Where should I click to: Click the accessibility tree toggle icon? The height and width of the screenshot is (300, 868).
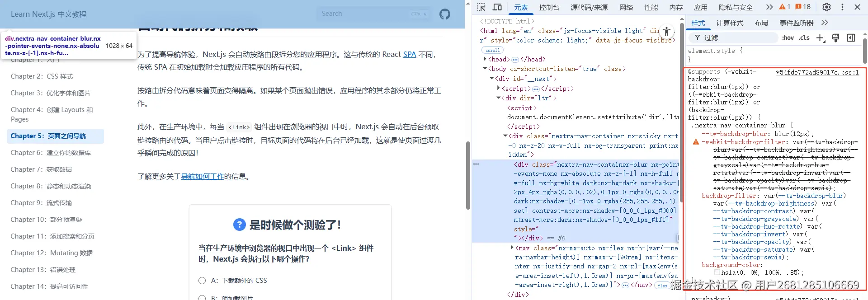(666, 31)
